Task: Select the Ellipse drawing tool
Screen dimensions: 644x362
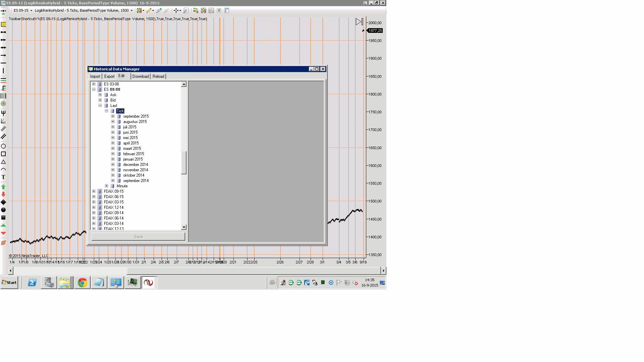Action: click(3, 146)
